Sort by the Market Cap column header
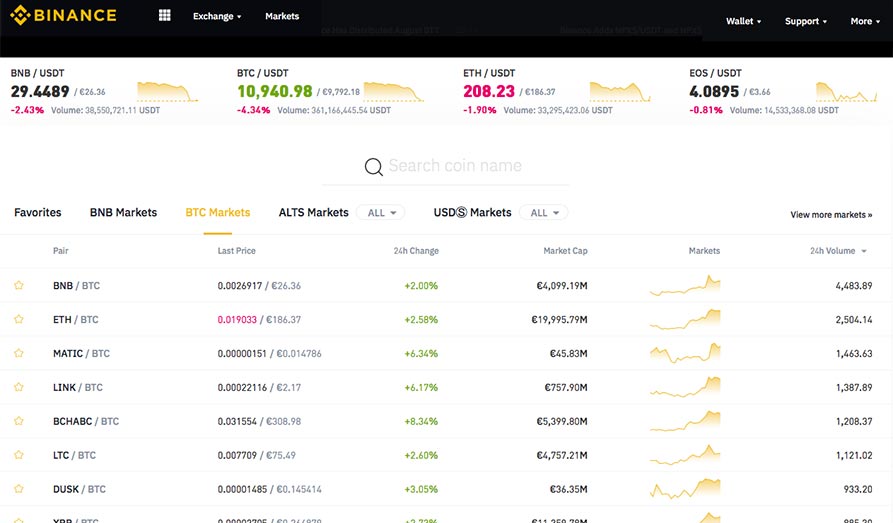 (x=566, y=251)
